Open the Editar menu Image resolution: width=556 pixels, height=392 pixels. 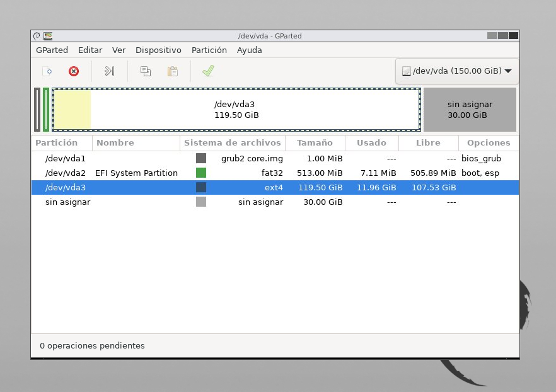pos(90,50)
